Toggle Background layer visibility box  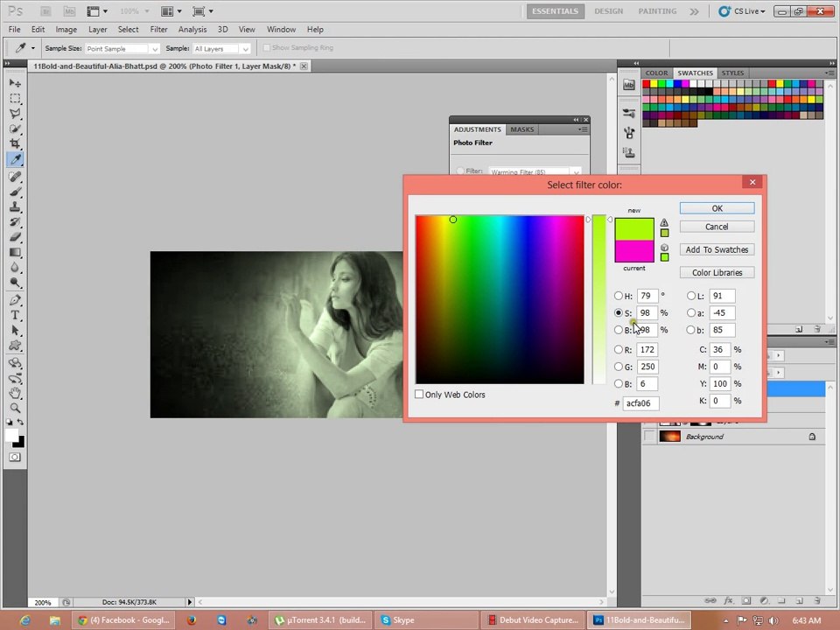click(649, 437)
